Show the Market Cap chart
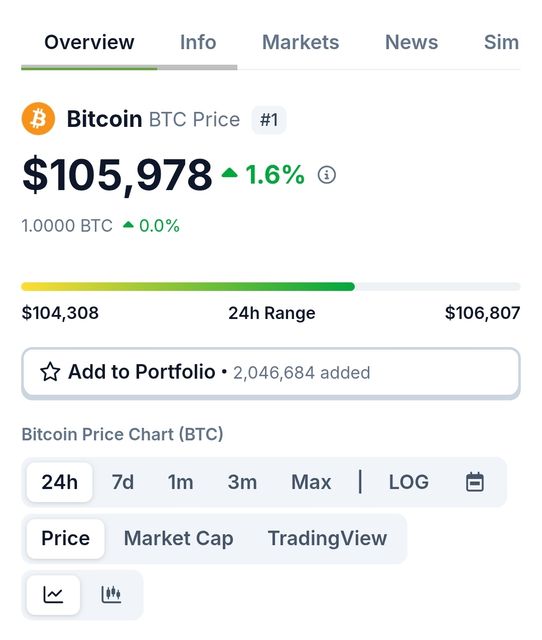 179,538
